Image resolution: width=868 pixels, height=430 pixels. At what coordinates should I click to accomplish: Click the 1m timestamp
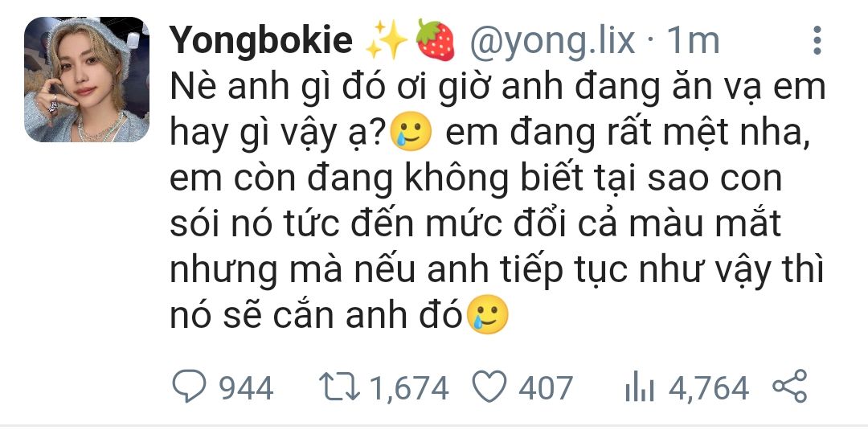click(x=693, y=40)
